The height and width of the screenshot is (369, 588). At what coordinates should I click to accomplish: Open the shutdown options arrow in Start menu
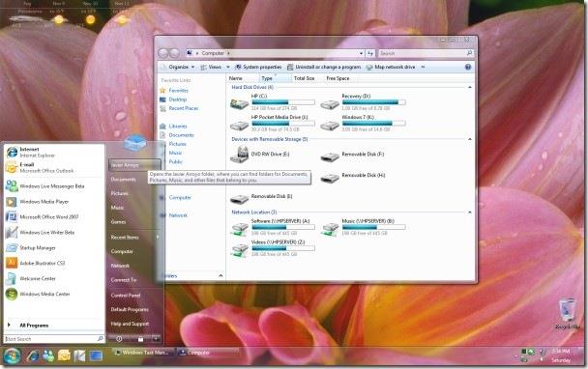(156, 339)
